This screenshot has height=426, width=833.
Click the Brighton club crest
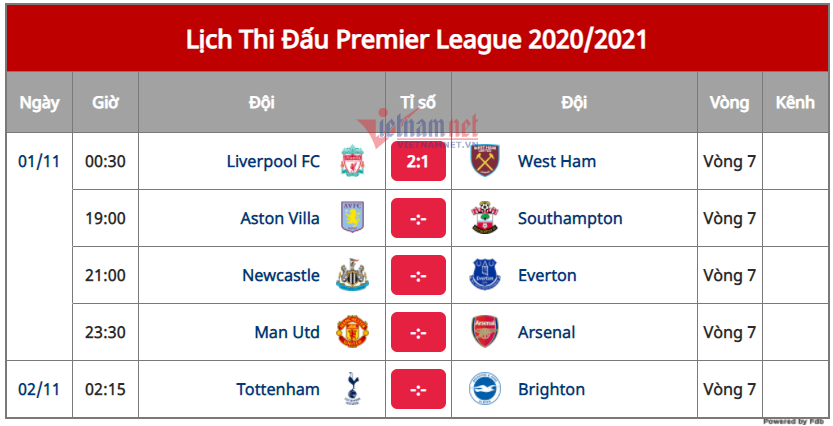pos(485,389)
